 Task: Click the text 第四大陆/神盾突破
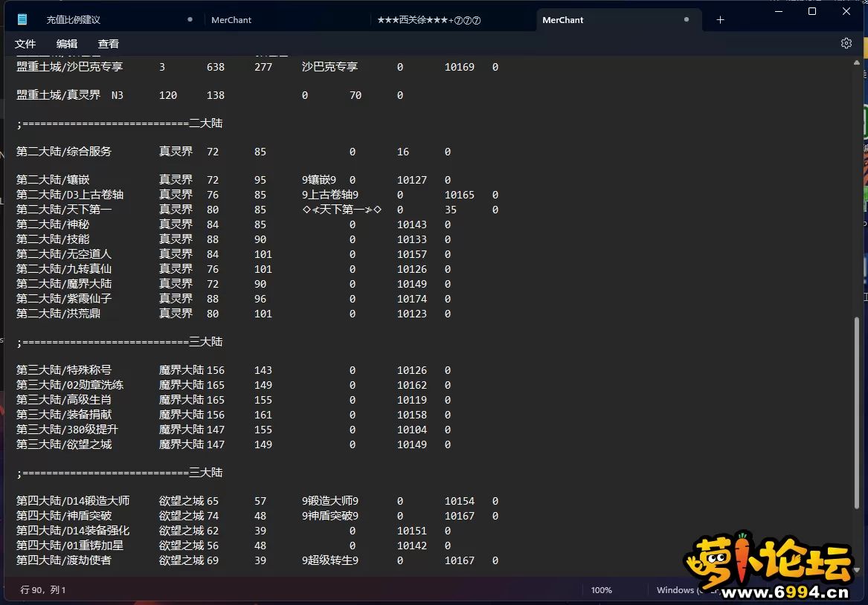(64, 516)
